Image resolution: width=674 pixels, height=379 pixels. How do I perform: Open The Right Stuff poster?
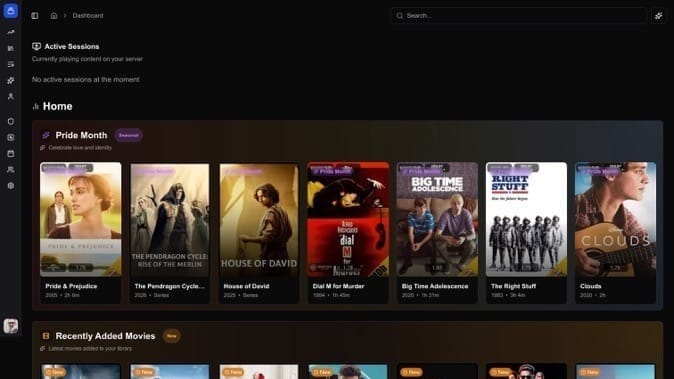point(526,219)
